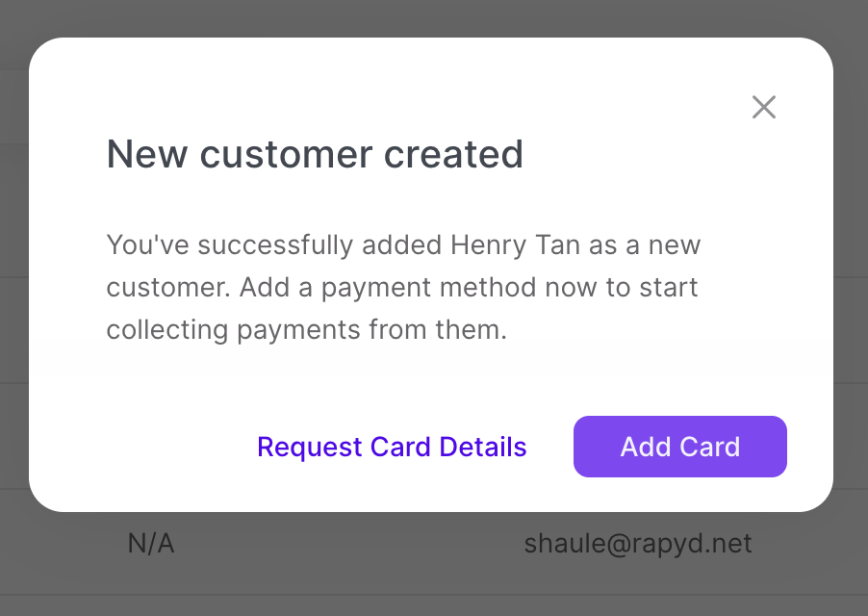Close the New customer created dialog

[764, 107]
